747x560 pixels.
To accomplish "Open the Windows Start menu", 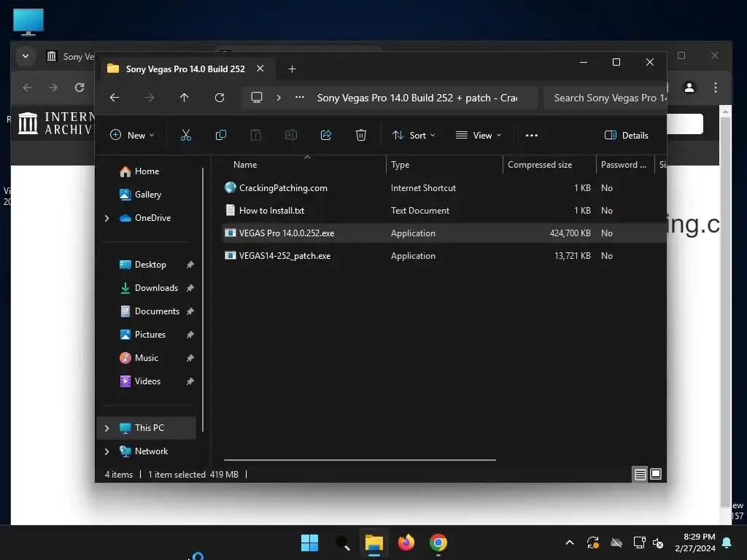I will point(309,542).
